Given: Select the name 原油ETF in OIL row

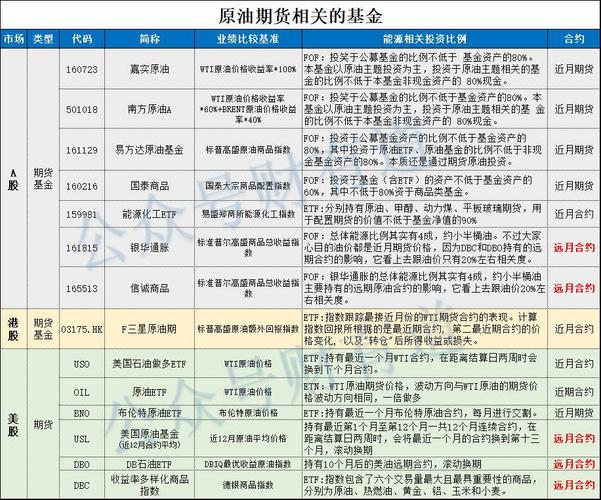Looking at the screenshot, I should coord(149,392).
